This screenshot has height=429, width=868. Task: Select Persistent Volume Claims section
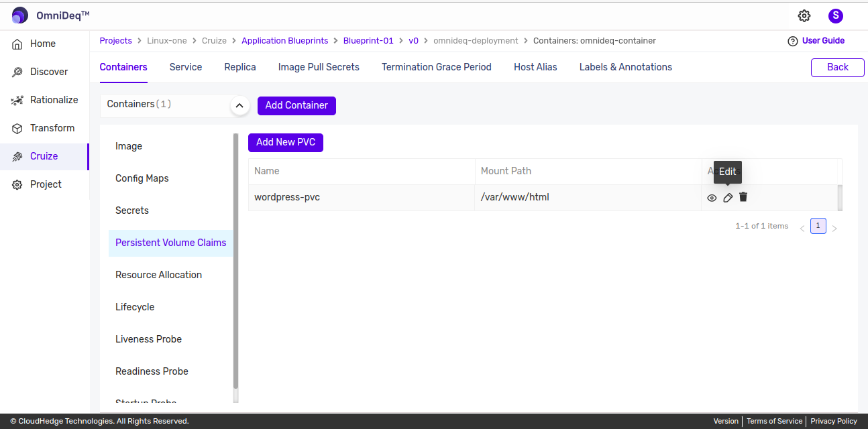[x=170, y=243]
